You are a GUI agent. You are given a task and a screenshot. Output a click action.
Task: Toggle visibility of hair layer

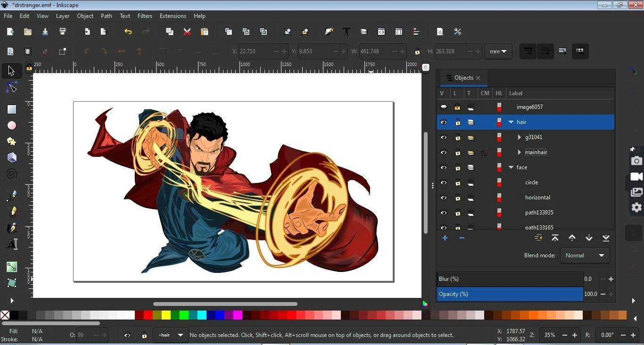pyautogui.click(x=443, y=122)
